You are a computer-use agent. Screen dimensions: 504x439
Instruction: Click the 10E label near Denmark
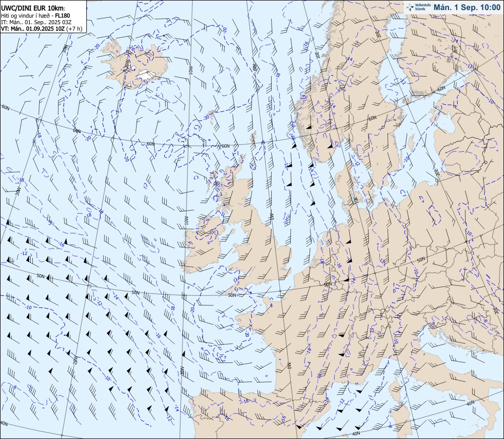pyautogui.click(x=356, y=200)
